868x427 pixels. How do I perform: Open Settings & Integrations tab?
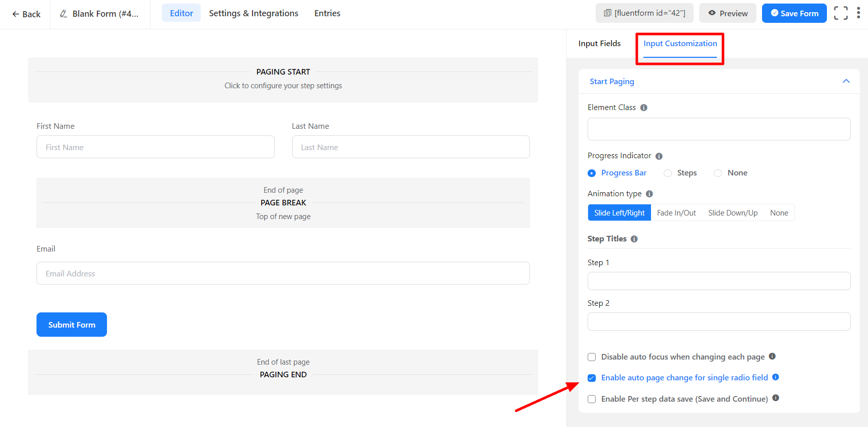254,13
